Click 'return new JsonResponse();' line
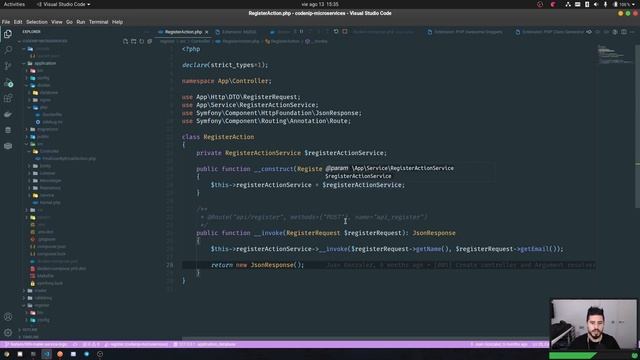Viewport: 640px width, 360px height. (x=258, y=265)
